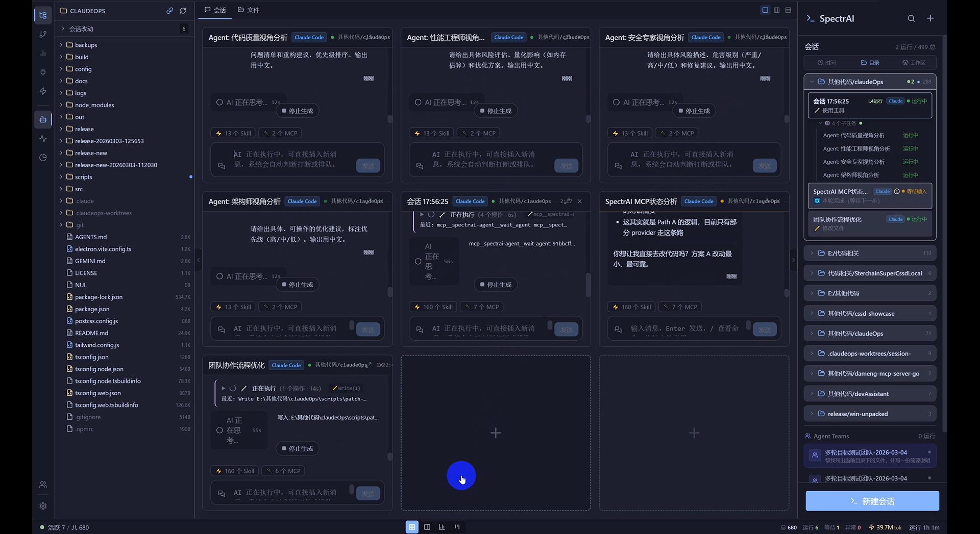The width and height of the screenshot is (980, 534).
Task: Open the team members icon in sidebar
Action: [x=43, y=485]
